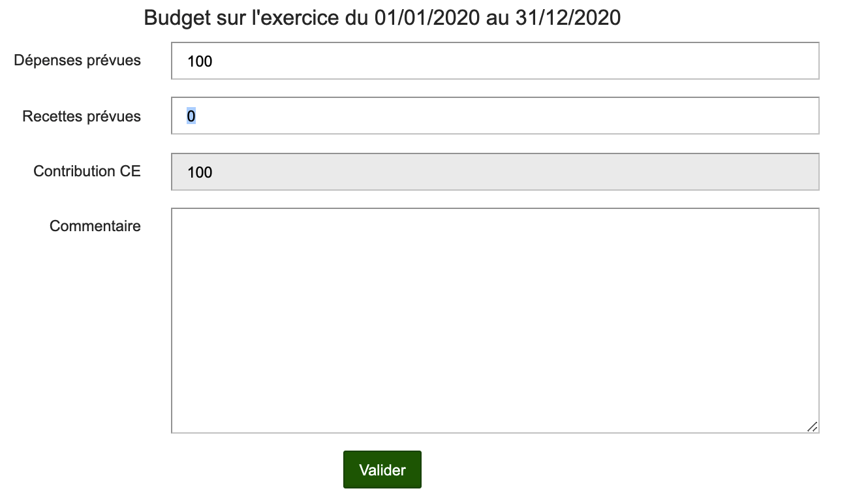
Task: Click the word "Dépenses" in the first label
Action: (x=48, y=61)
